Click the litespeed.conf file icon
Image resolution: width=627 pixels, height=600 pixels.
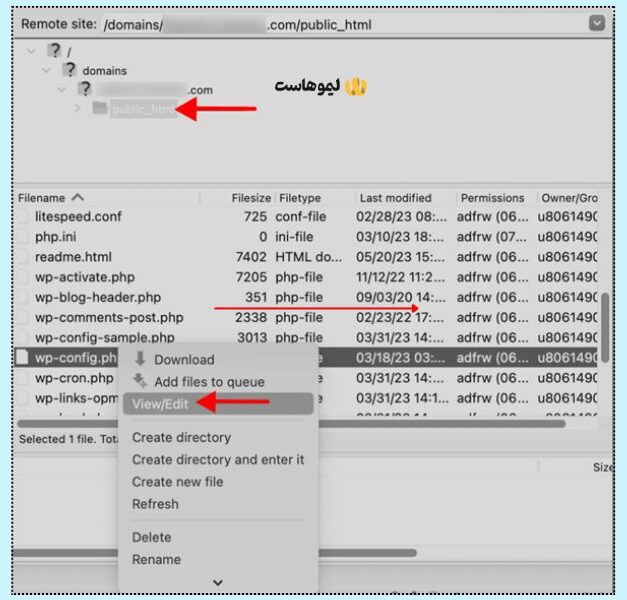pos(22,216)
